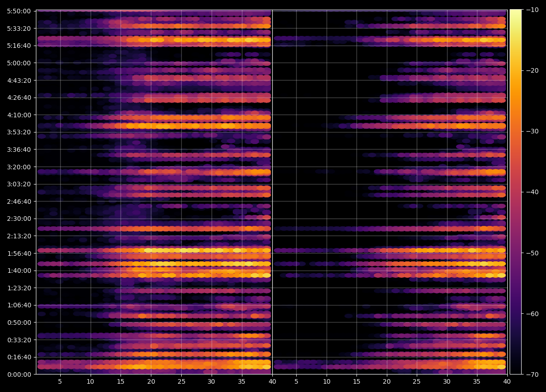Click the 0:00:00 time axis label
This screenshot has height=392, width=546.
pos(19,374)
